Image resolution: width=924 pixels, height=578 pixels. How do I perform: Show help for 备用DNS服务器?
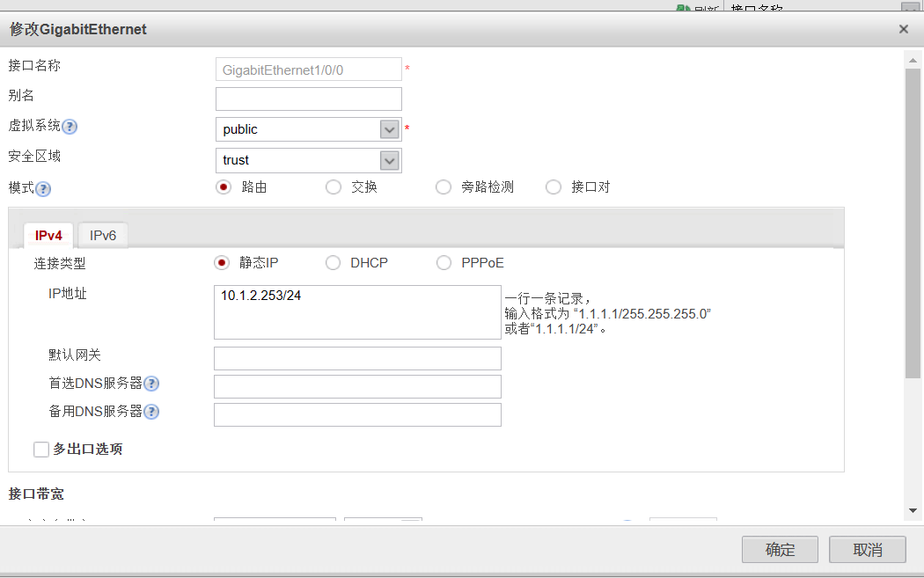click(151, 412)
